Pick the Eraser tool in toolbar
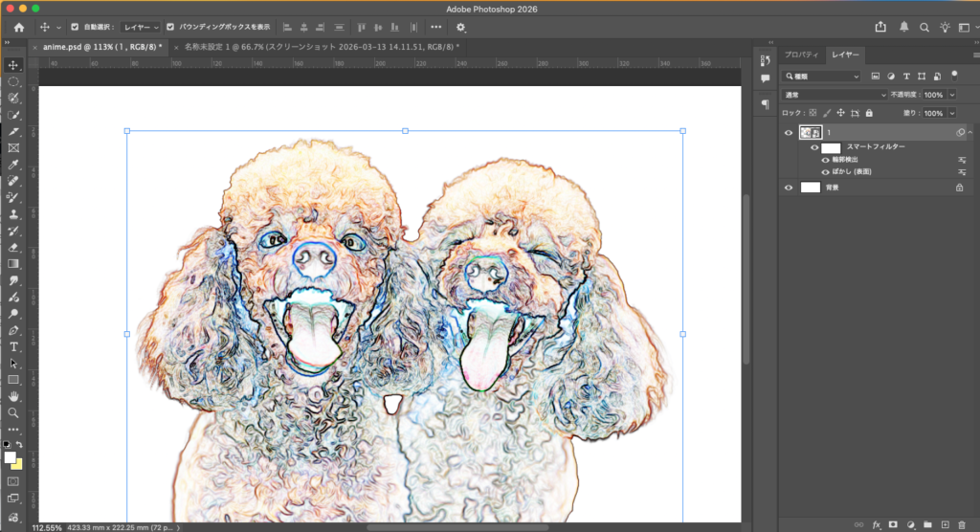 click(13, 247)
